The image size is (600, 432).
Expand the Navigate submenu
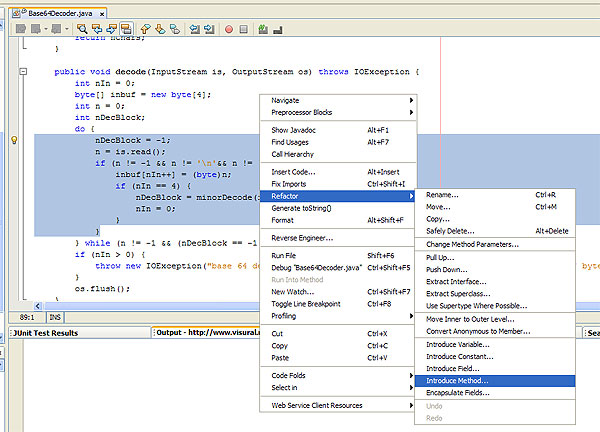tap(338, 100)
